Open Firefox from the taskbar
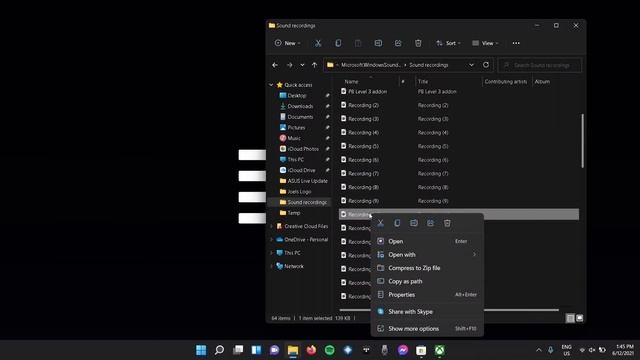This screenshot has height=360, width=640. tap(311, 350)
